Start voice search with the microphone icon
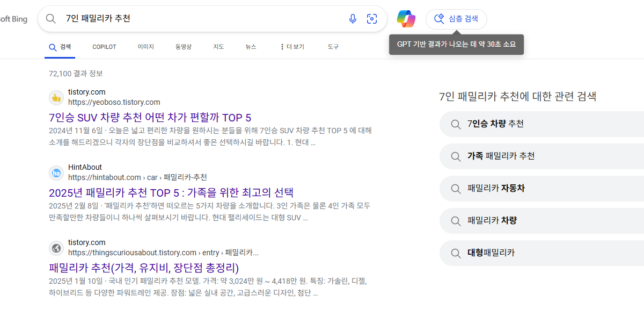 tap(353, 19)
